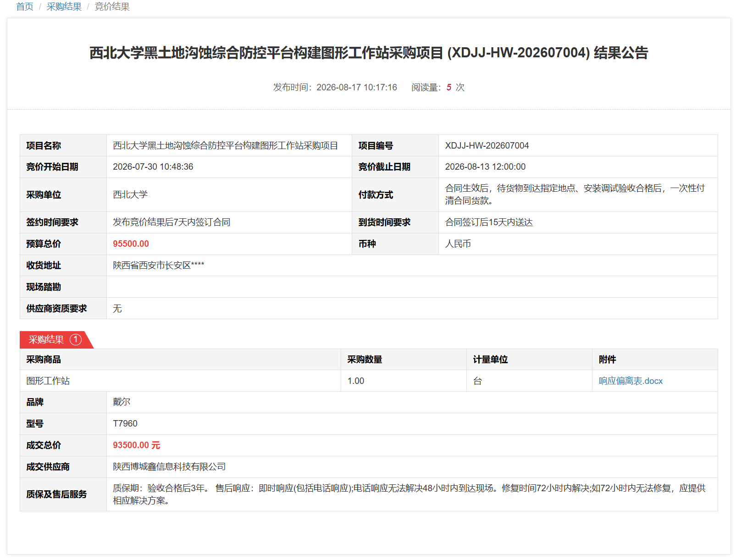
Task: Click the page title with XDJJ-HW-202607004
Action: [369, 53]
